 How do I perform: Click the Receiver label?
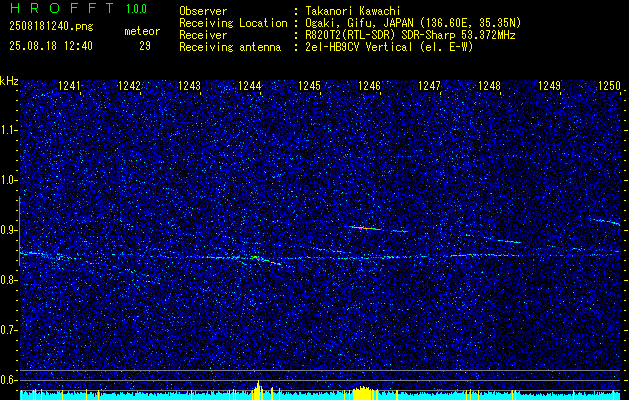tap(203, 35)
